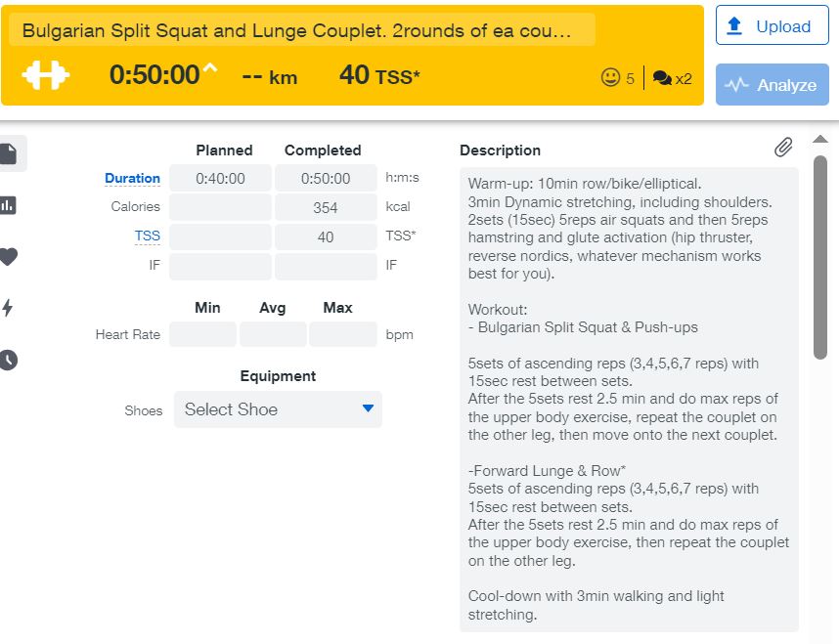Image resolution: width=839 pixels, height=644 pixels.
Task: Click caret next to 0:50:00 duration
Action: point(210,70)
